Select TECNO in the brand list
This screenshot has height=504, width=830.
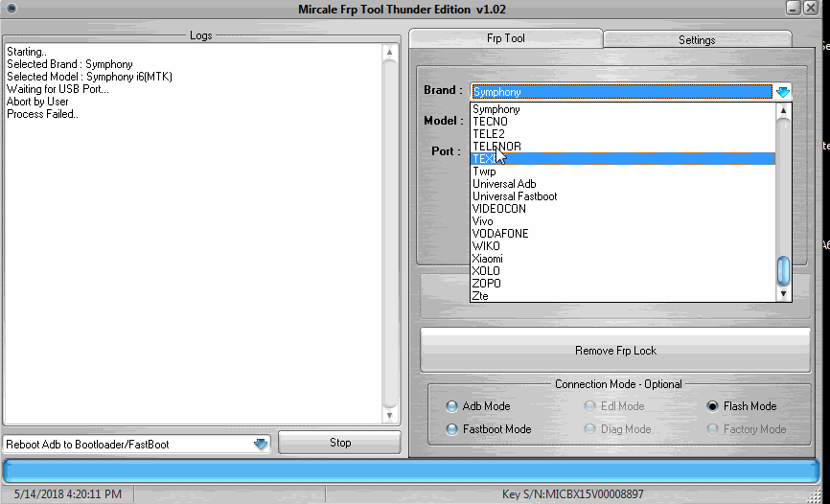click(623, 122)
